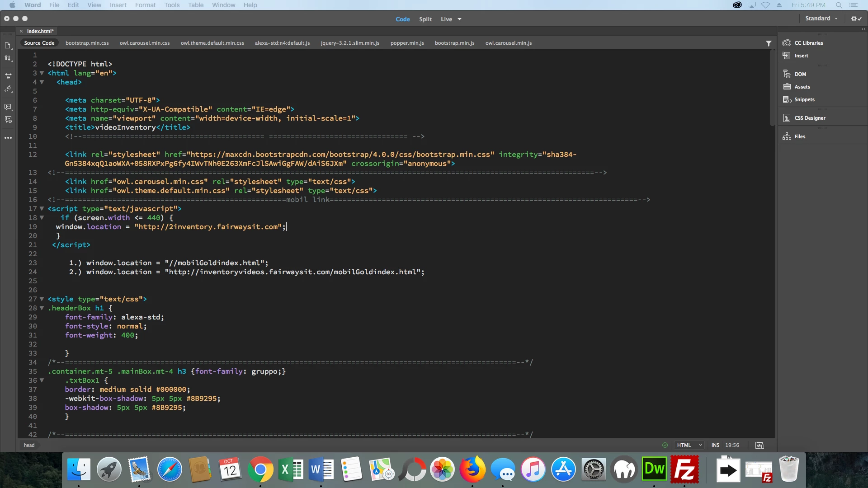The width and height of the screenshot is (868, 488).
Task: Select the bootstrap.min.css related file tab
Action: (x=87, y=43)
